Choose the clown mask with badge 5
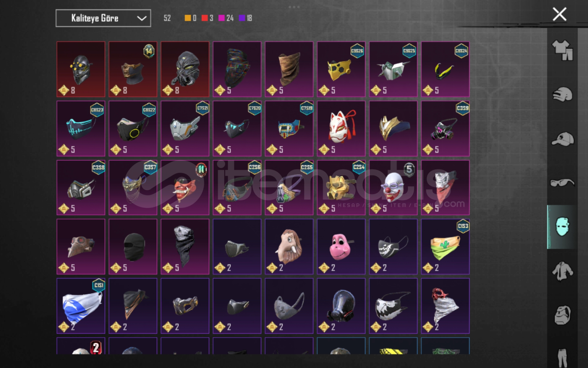 click(x=393, y=188)
